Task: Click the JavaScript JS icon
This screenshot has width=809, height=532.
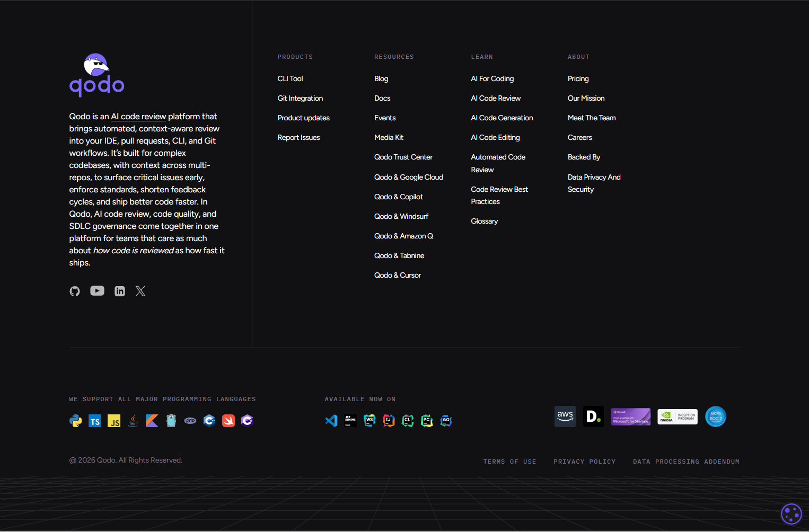Action: tap(114, 421)
